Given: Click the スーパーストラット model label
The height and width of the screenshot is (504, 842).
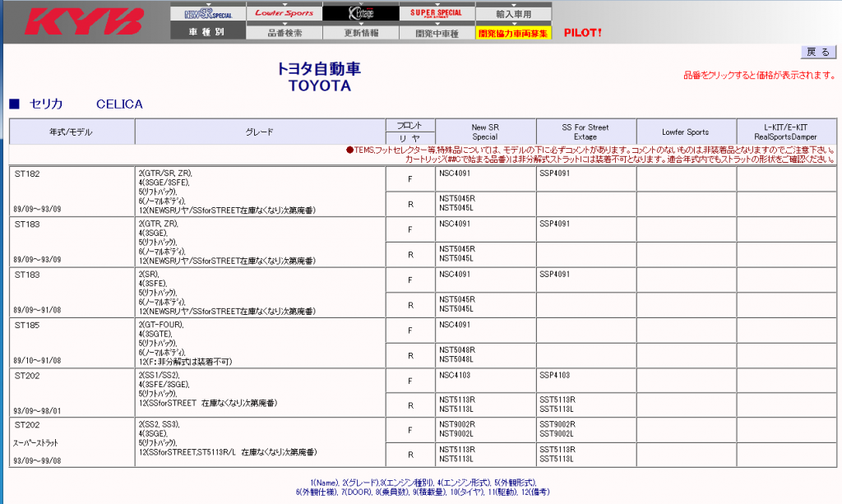Looking at the screenshot, I should click(35, 443).
